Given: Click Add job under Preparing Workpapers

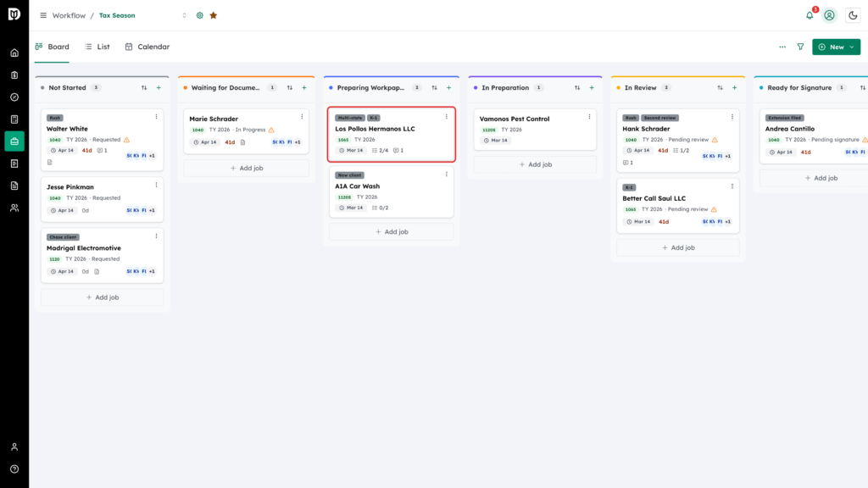Looking at the screenshot, I should (392, 232).
